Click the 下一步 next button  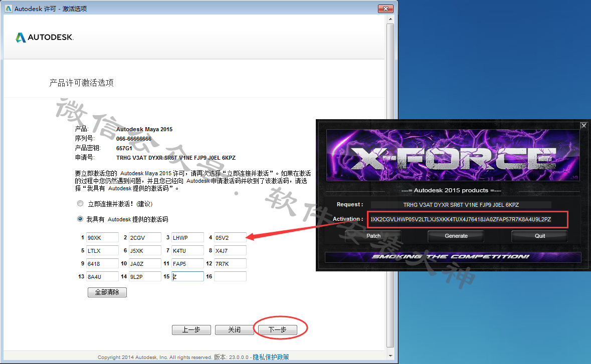click(278, 330)
